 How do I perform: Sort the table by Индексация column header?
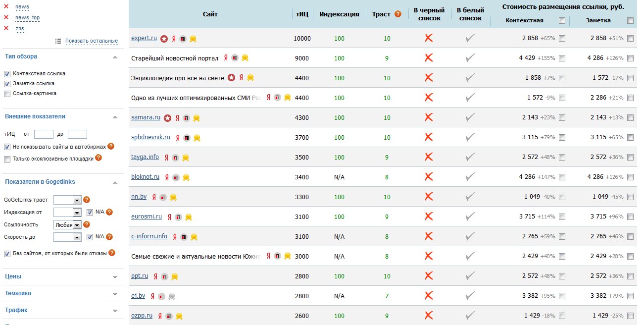(x=339, y=14)
